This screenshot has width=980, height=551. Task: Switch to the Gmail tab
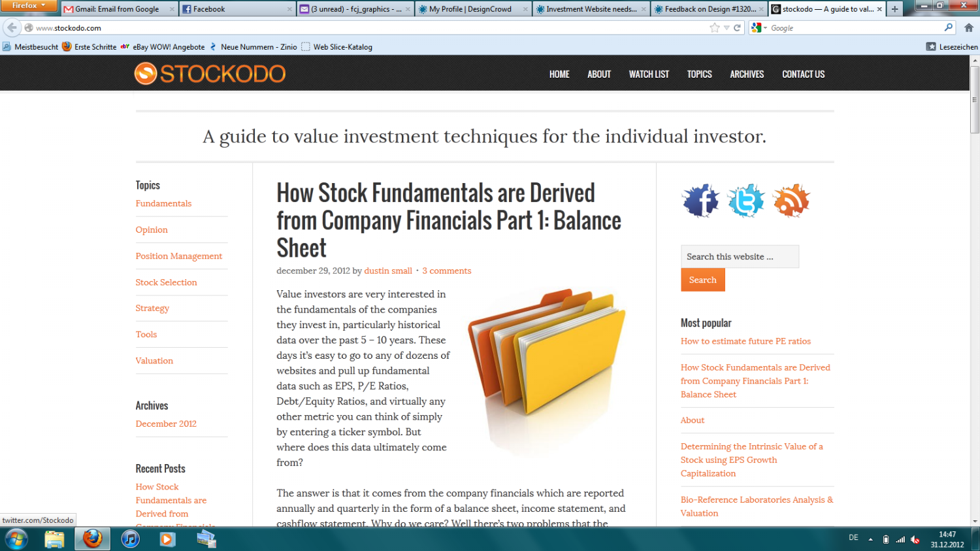119,9
